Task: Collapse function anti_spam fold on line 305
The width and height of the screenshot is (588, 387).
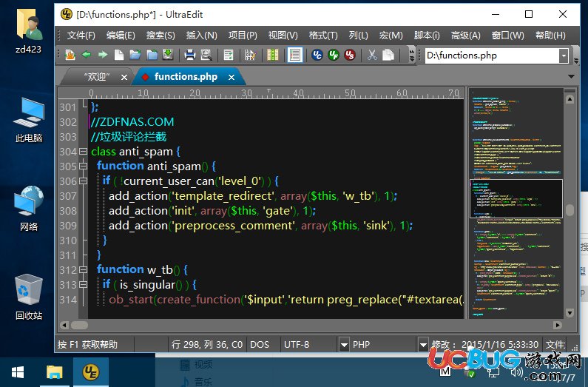Action: pos(83,166)
